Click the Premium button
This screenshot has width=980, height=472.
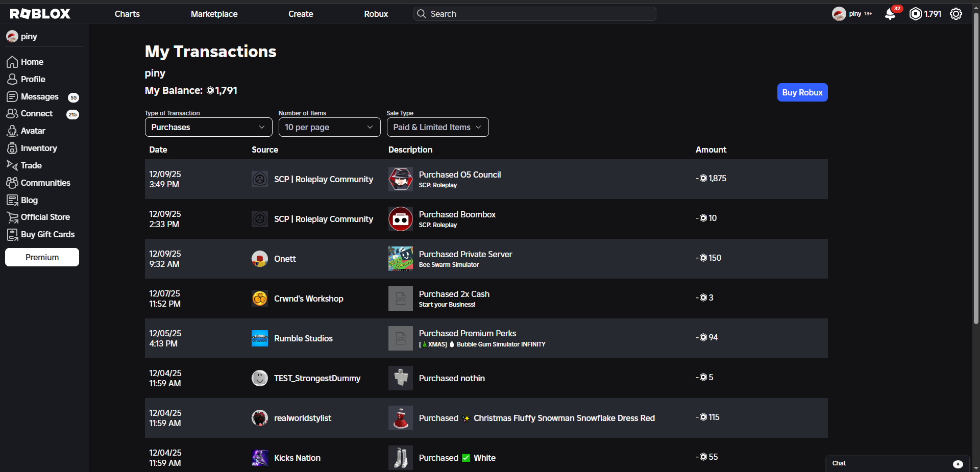[x=42, y=257]
